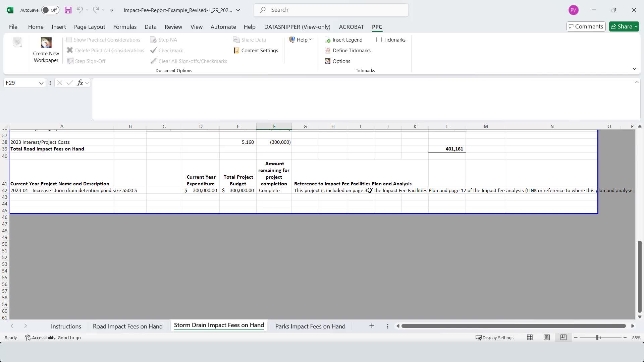Screen dimensions: 644x362
Task: Open the Content Settings icon
Action: [236, 51]
